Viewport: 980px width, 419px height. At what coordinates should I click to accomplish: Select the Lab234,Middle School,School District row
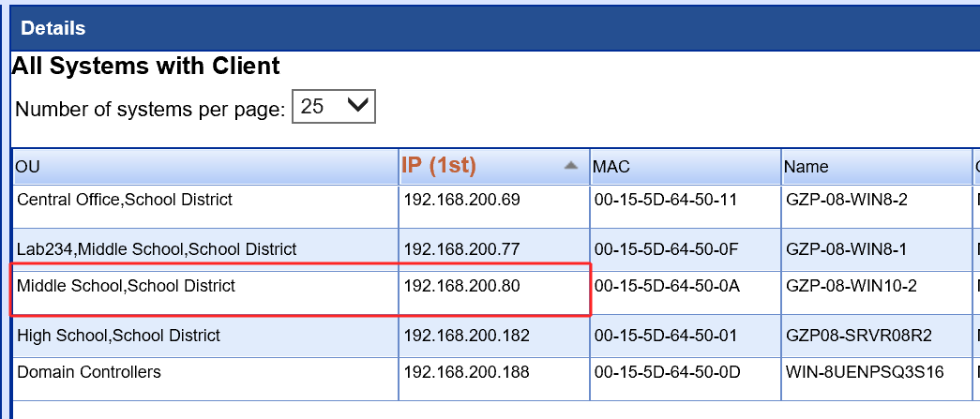click(157, 249)
